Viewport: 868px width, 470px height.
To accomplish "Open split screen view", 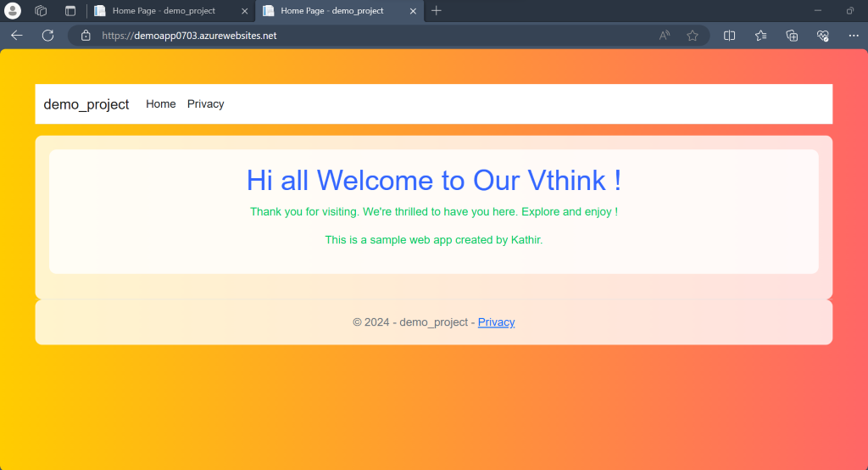I will click(730, 36).
